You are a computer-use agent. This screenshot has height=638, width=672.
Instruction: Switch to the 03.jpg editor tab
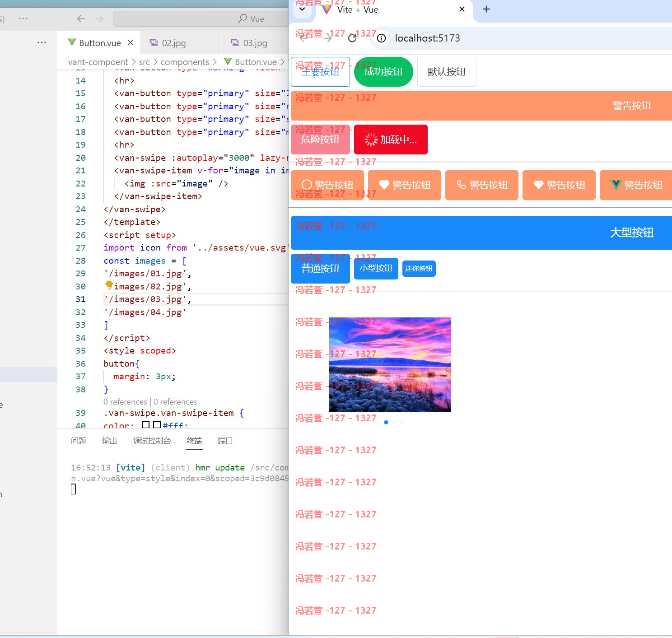coord(255,43)
